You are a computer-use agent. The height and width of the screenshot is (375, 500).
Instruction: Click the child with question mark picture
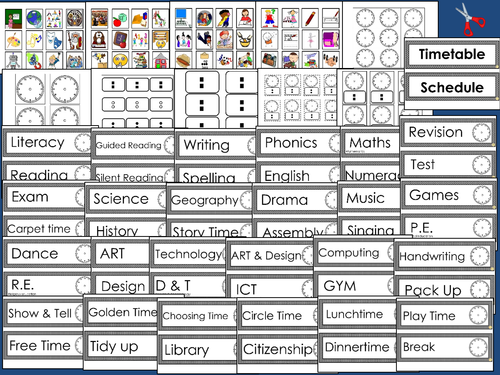(270, 19)
